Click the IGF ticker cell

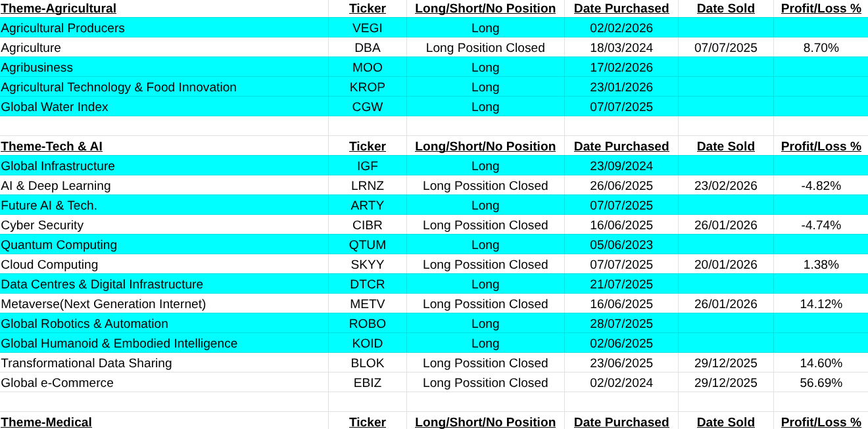point(367,166)
